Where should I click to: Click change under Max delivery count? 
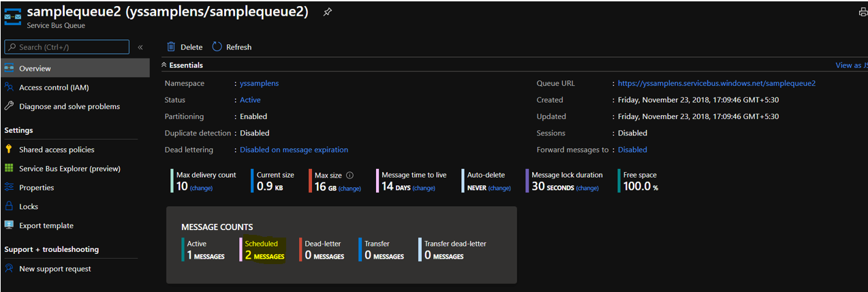click(202, 188)
